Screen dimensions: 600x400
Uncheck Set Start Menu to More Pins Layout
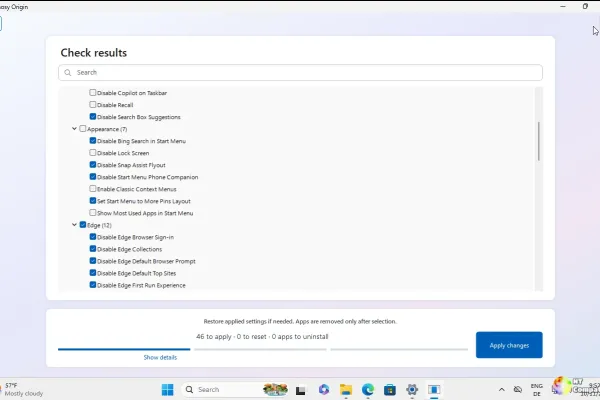pyautogui.click(x=93, y=201)
